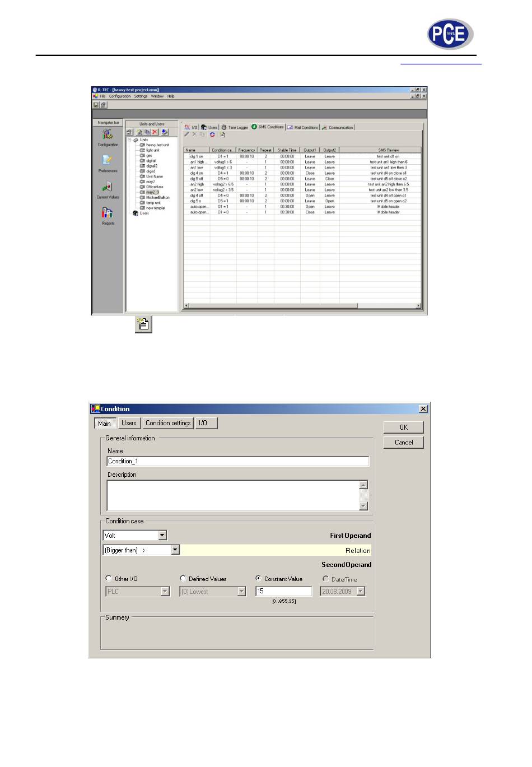Open the File menu
The height and width of the screenshot is (767, 532).
point(102,96)
